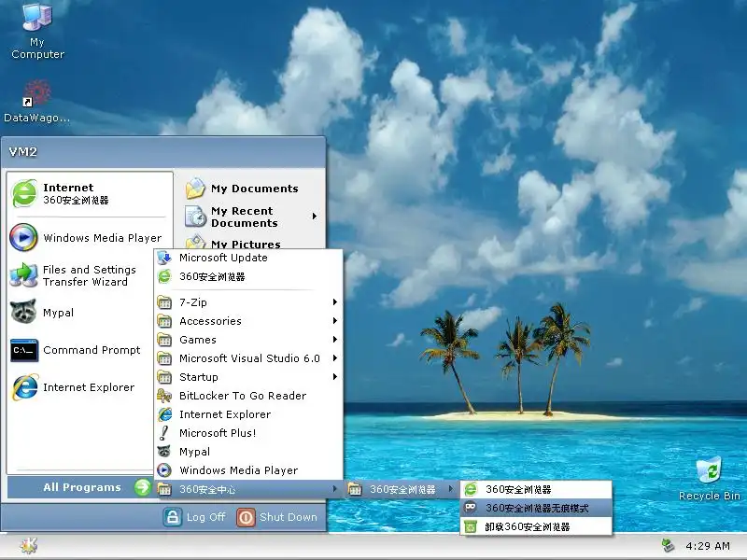The height and width of the screenshot is (560, 747).
Task: Click the Shut Down button label
Action: pyautogui.click(x=289, y=517)
